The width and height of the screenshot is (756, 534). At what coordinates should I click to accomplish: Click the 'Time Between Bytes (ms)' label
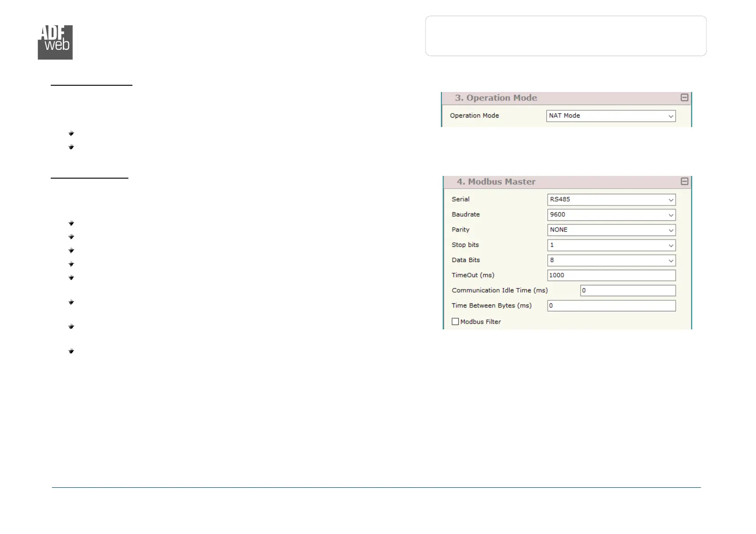(492, 306)
